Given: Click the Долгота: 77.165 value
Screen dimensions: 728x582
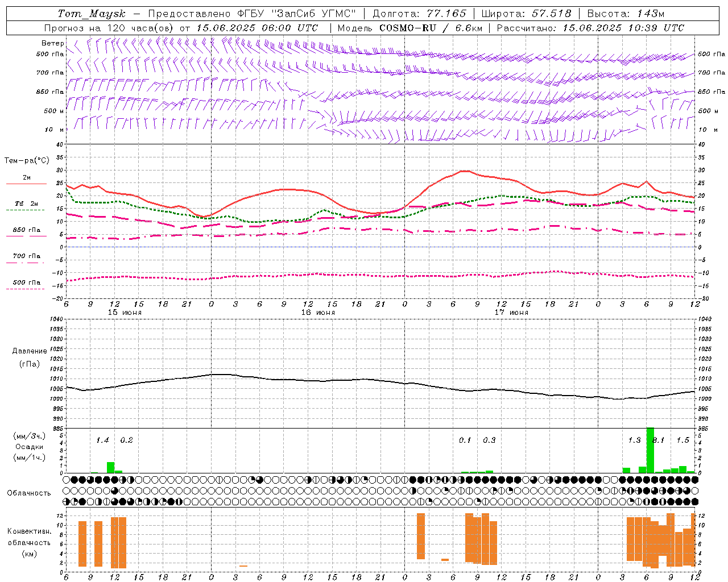Looking at the screenshot, I should click(419, 14).
